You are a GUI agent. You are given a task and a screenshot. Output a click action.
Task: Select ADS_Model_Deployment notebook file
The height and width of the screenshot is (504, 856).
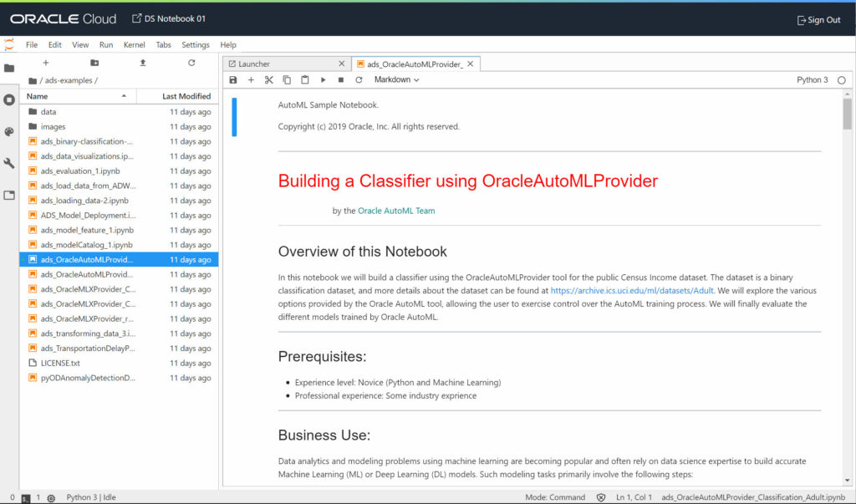click(x=119, y=215)
